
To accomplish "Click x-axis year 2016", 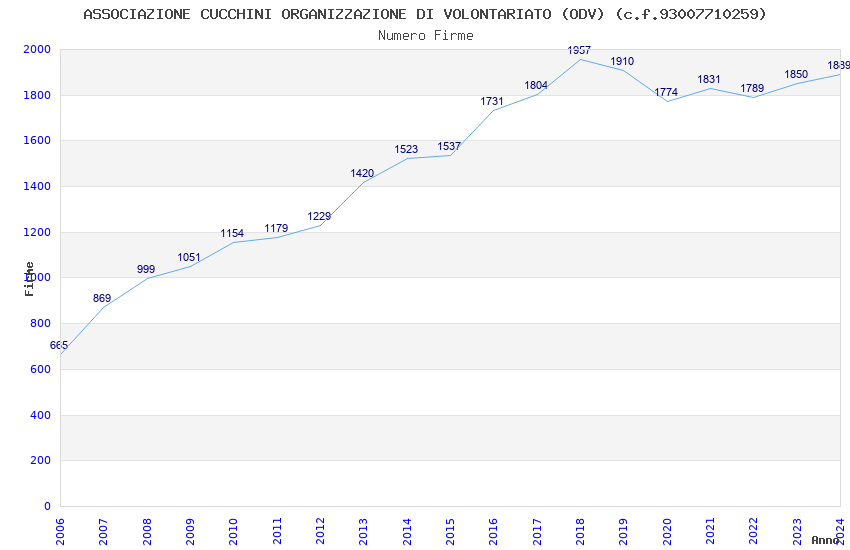I will [494, 532].
